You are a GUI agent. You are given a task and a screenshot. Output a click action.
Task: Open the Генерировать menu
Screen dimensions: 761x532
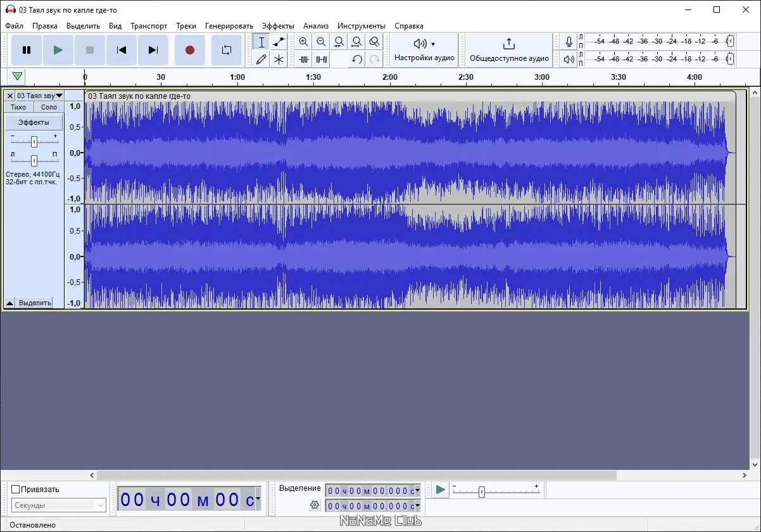click(229, 26)
